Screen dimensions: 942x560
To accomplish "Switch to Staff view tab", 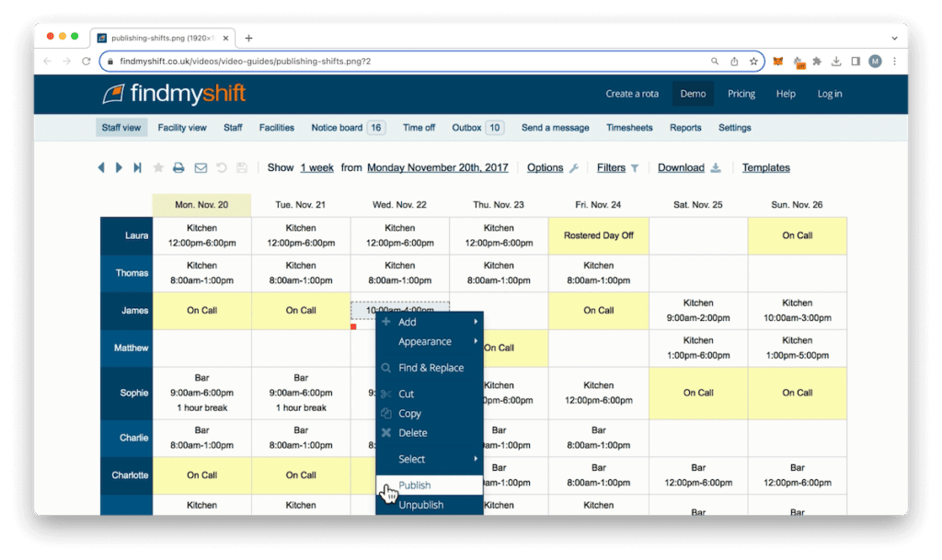I will click(121, 127).
